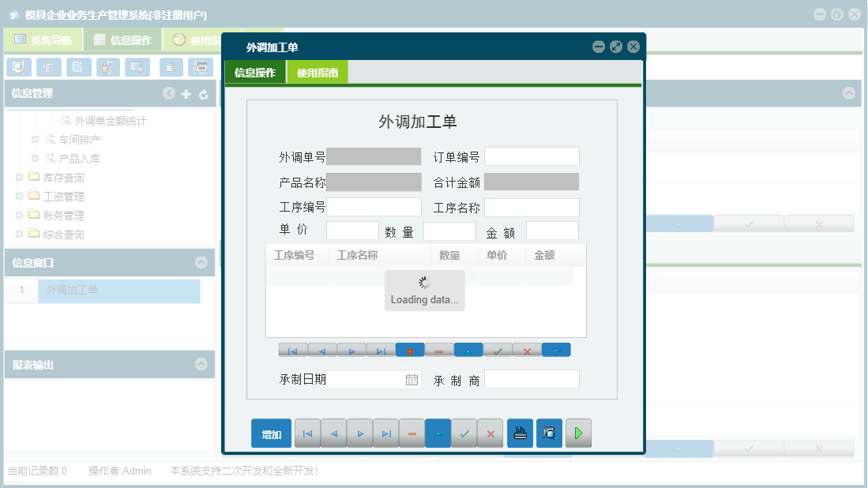Click the 金额 input field
Viewport: 868px width, 488px height.
pyautogui.click(x=552, y=231)
